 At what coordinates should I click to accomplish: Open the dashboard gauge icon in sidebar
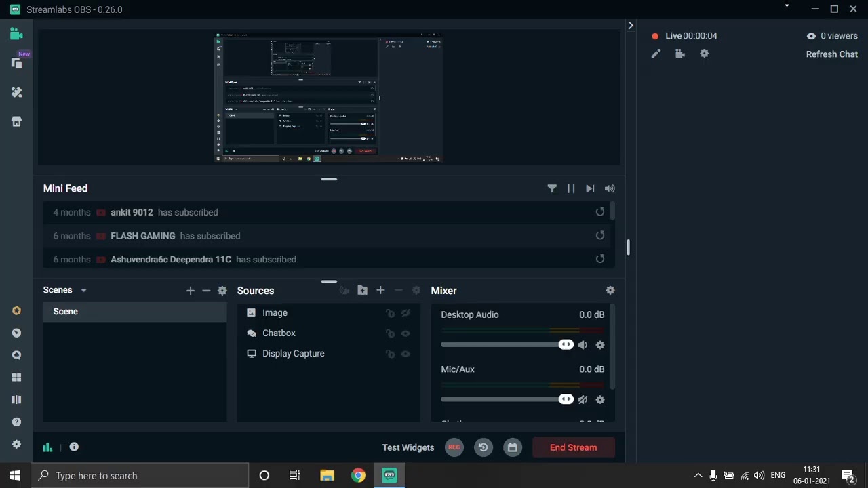click(17, 333)
